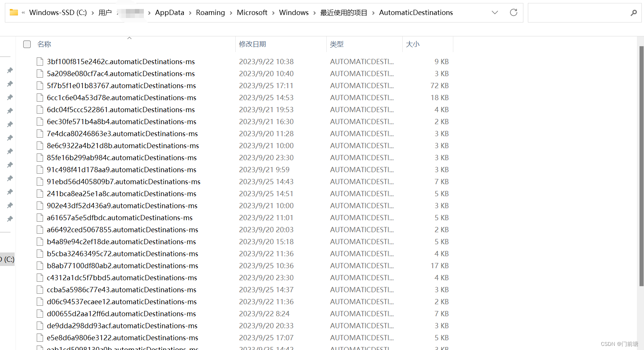The image size is (644, 350).
Task: Click the file icon of c4312a1dc5f7bbd5
Action: pyautogui.click(x=40, y=278)
